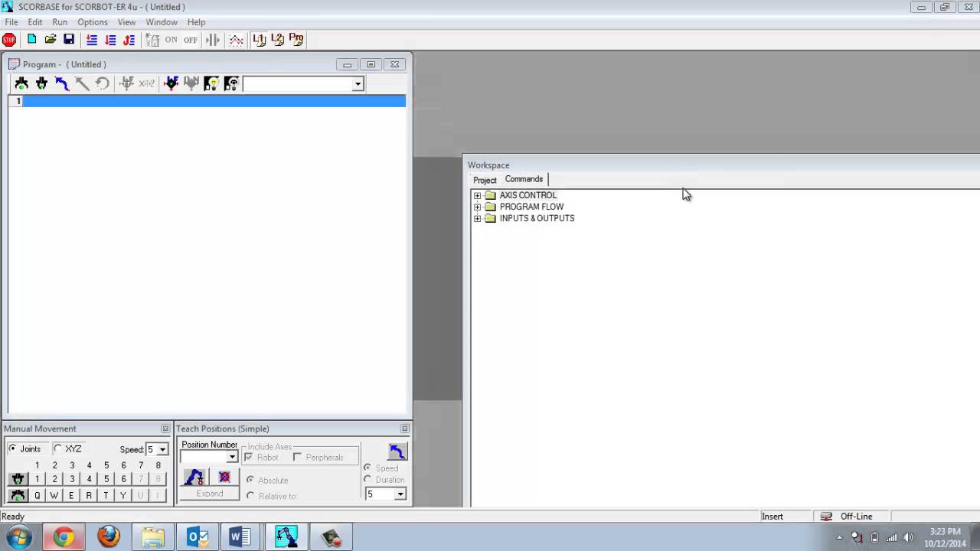Viewport: 980px width, 551px height.
Task: Click Record Position robot icon
Action: (x=194, y=478)
